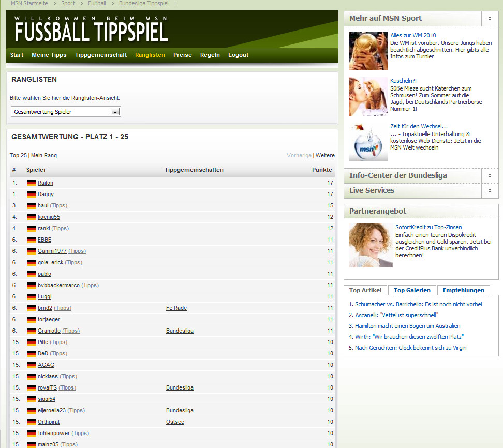This screenshot has width=503, height=448.
Task: Open player Daggy's profile
Action: click(46, 194)
